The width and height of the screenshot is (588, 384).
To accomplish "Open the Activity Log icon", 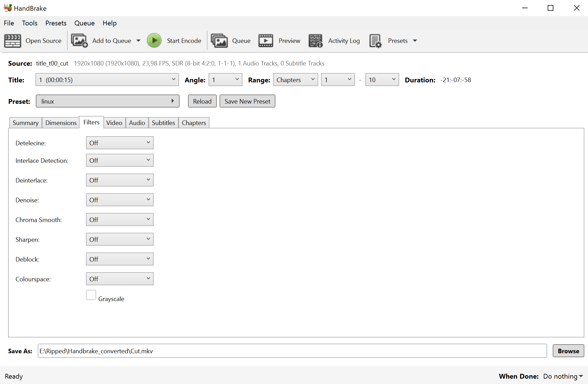I will 315,41.
